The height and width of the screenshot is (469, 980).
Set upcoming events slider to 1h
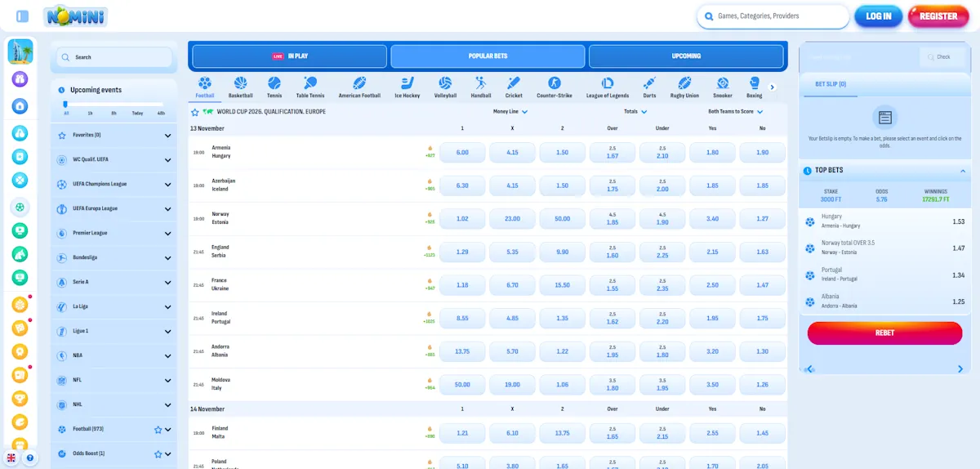point(90,113)
